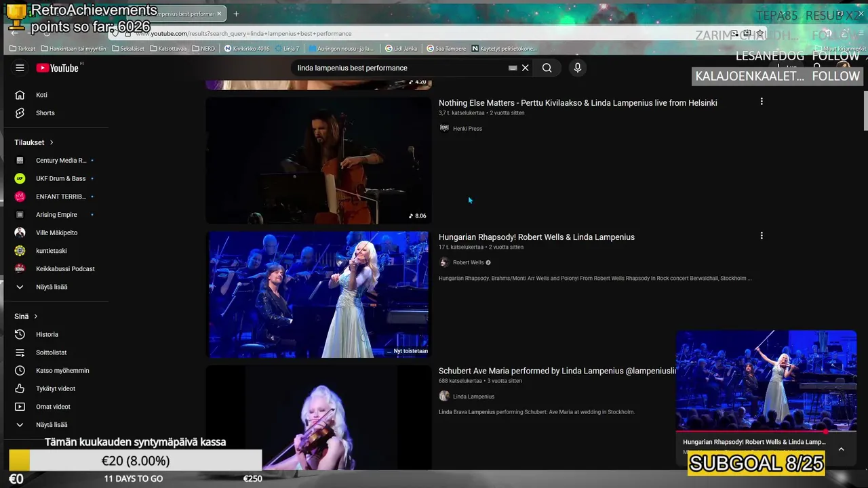Click Ave Maria wedding description snippet
This screenshot has width=868, height=488.
(536, 412)
